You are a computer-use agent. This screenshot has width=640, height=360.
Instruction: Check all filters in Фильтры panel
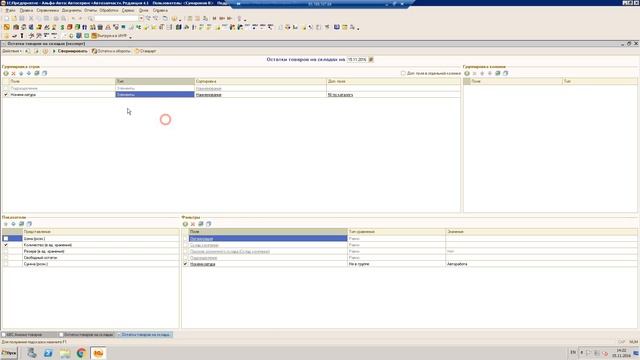[x=201, y=224]
